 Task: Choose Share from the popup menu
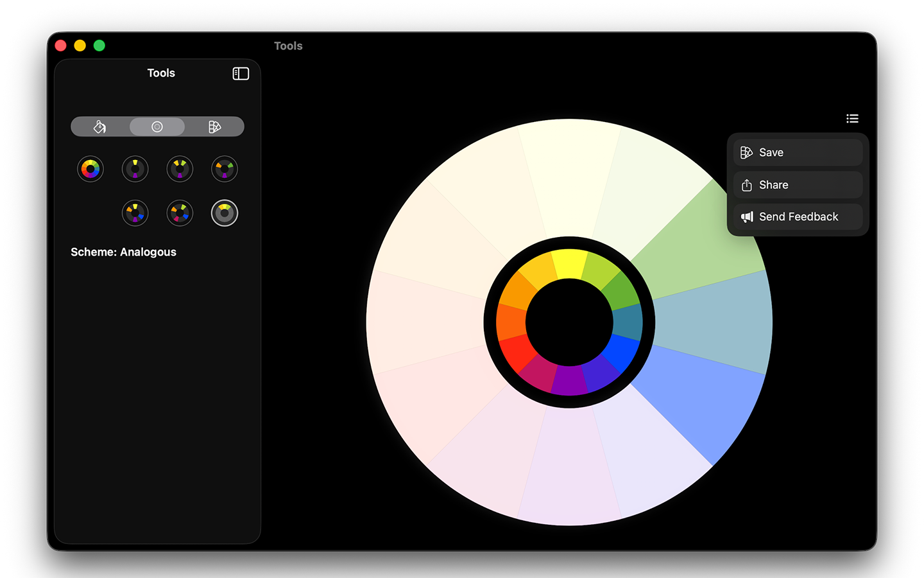tap(798, 185)
